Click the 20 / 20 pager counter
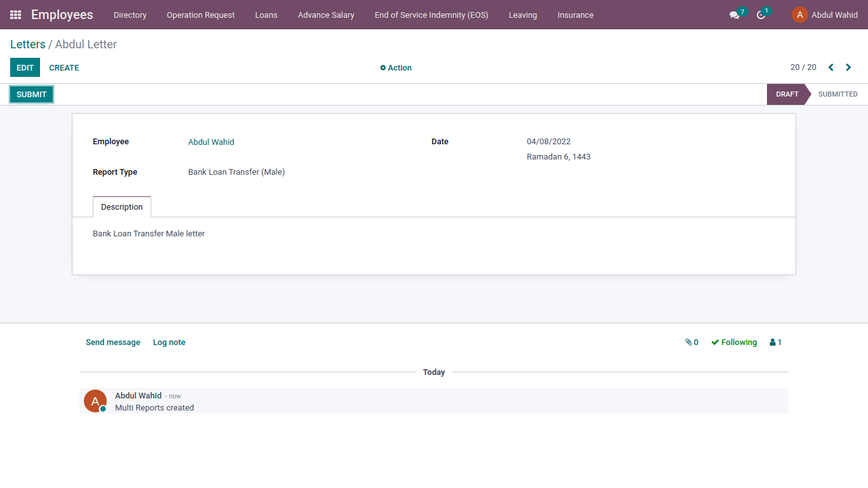The width and height of the screenshot is (868, 488). (x=803, y=67)
